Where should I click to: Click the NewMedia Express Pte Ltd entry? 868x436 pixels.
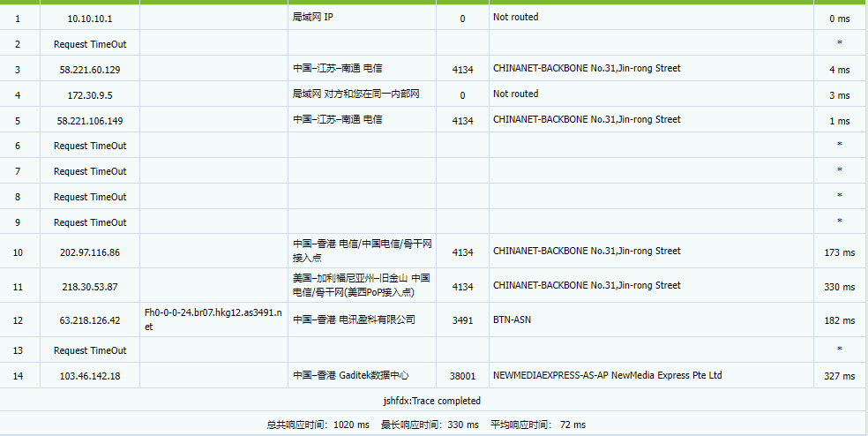[x=607, y=375]
